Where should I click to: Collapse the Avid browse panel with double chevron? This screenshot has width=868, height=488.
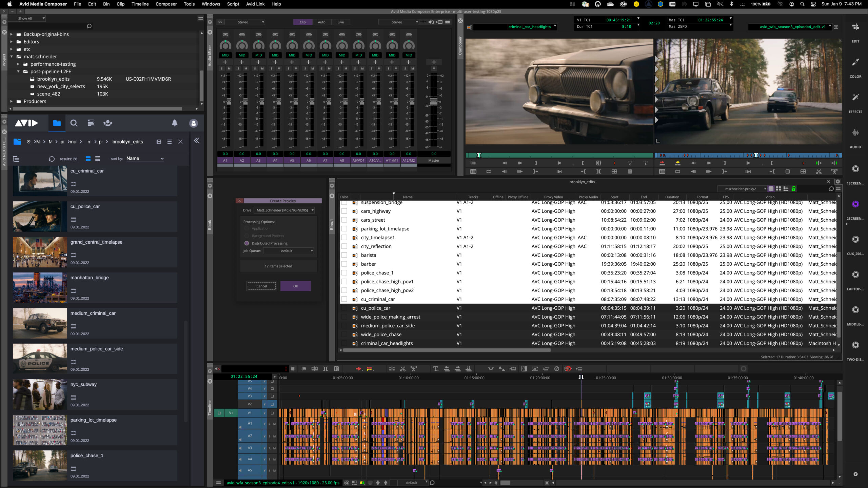(x=196, y=141)
